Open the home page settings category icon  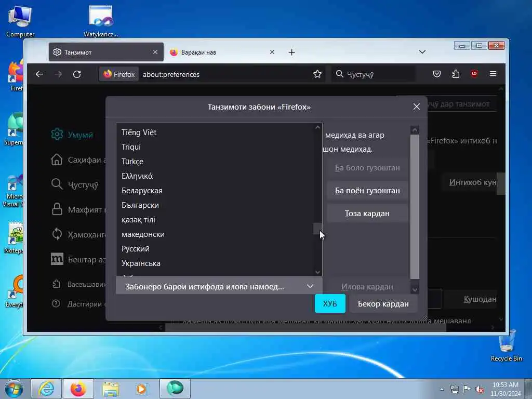click(57, 160)
